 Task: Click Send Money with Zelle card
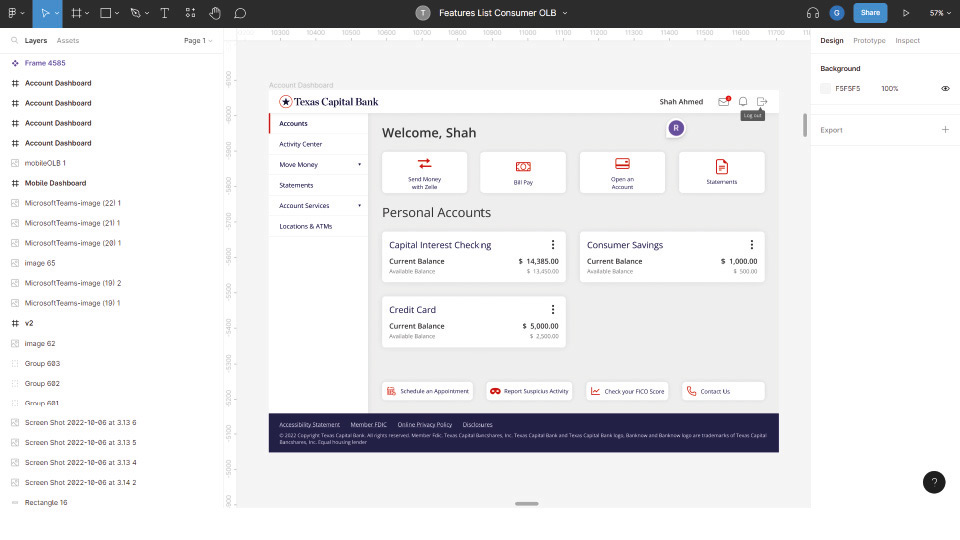tap(424, 173)
